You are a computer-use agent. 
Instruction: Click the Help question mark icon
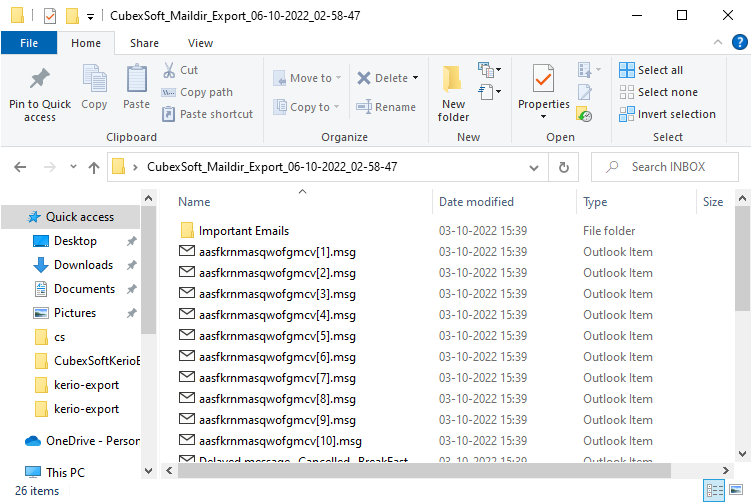pos(740,42)
